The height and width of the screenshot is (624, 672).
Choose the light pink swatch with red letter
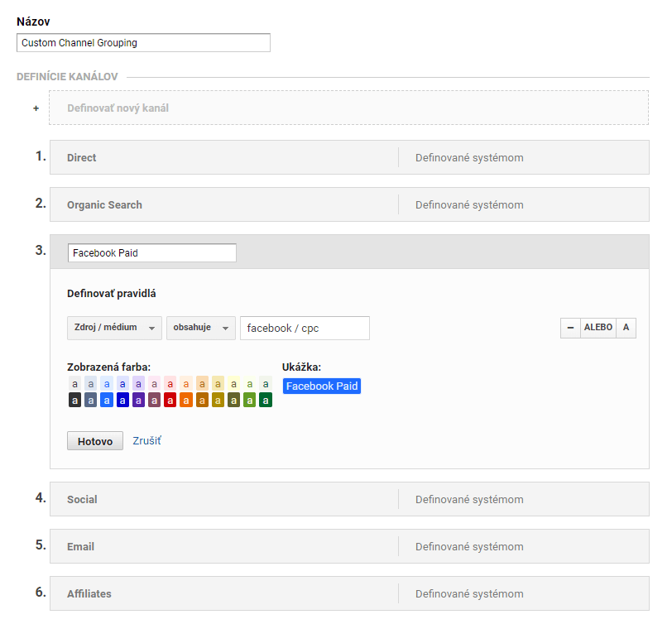click(170, 383)
